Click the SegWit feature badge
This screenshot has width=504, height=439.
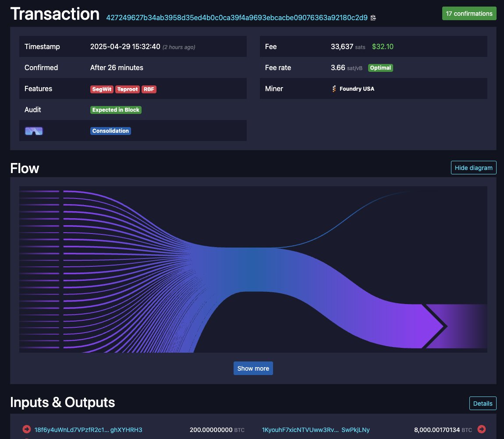point(102,89)
